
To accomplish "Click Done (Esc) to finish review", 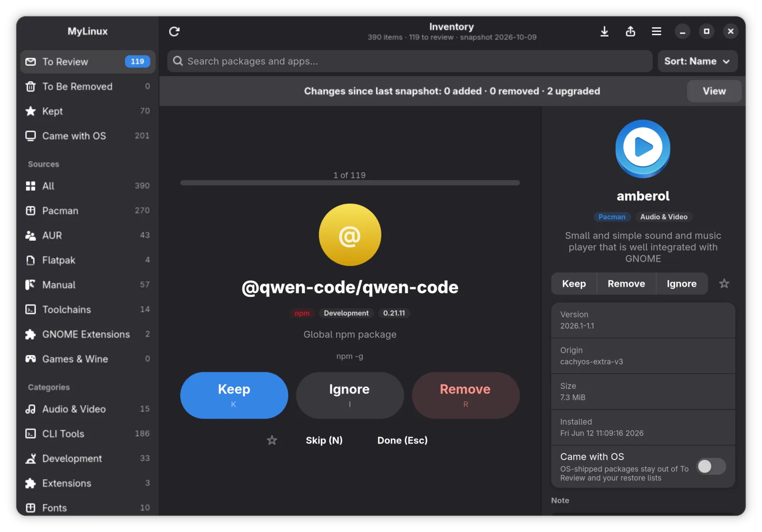I will [x=402, y=441].
